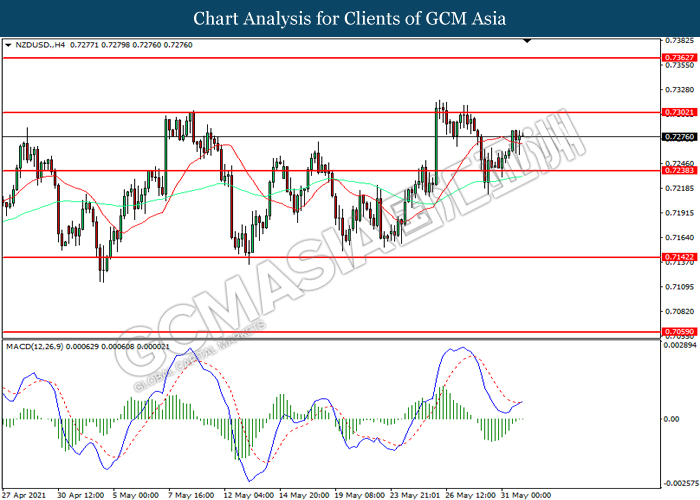This screenshot has height=500, width=700.
Task: Click the 12 May 04:00 time label
Action: click(249, 494)
